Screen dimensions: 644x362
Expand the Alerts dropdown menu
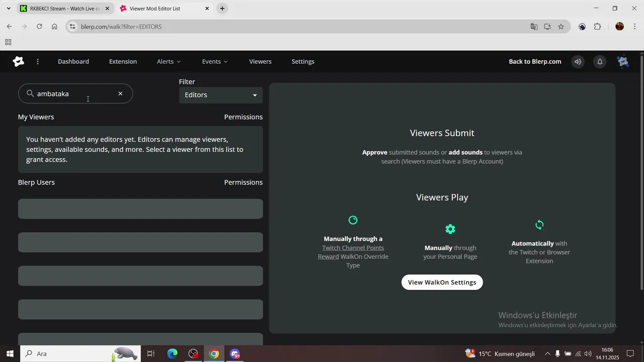click(169, 61)
